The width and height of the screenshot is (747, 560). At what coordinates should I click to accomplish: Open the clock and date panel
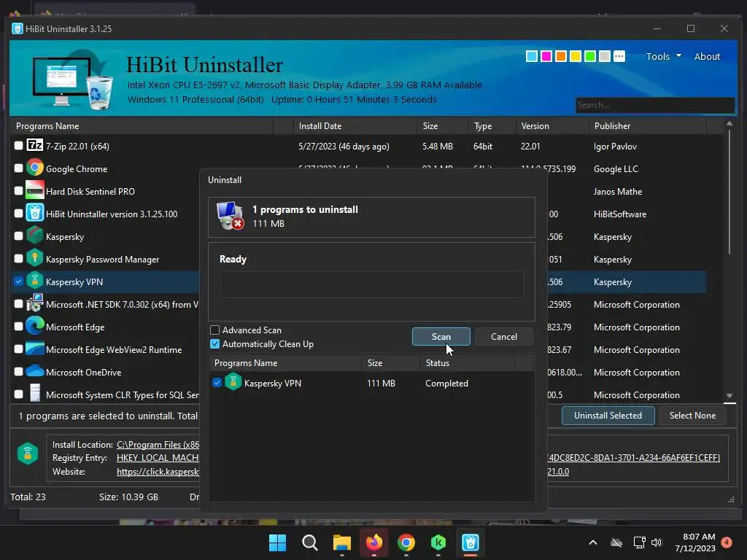coord(695,542)
